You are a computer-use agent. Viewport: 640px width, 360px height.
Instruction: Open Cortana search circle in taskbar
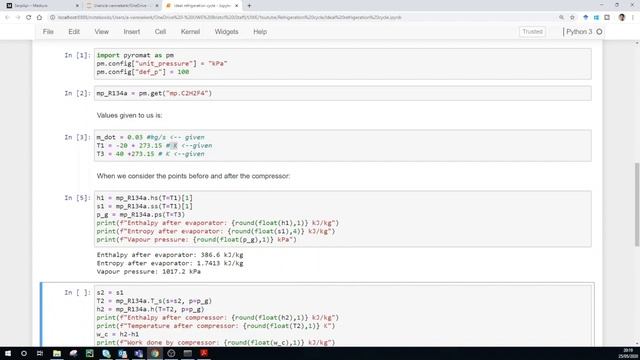(24, 353)
